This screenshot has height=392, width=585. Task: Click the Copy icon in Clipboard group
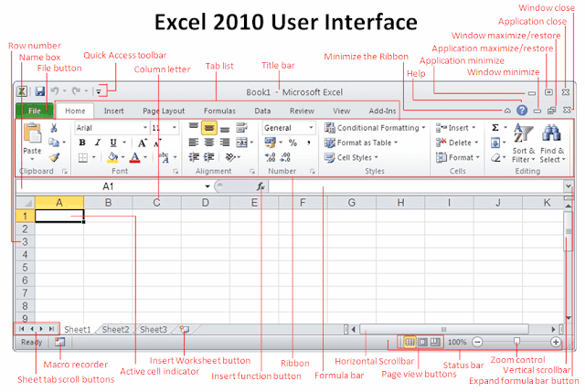pyautogui.click(x=54, y=143)
